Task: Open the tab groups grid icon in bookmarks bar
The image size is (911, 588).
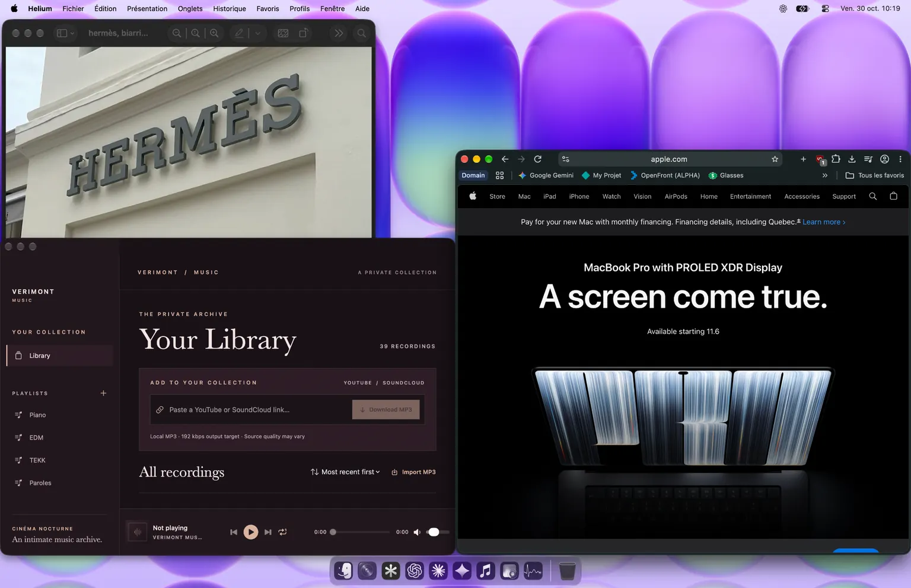Action: [x=500, y=175]
